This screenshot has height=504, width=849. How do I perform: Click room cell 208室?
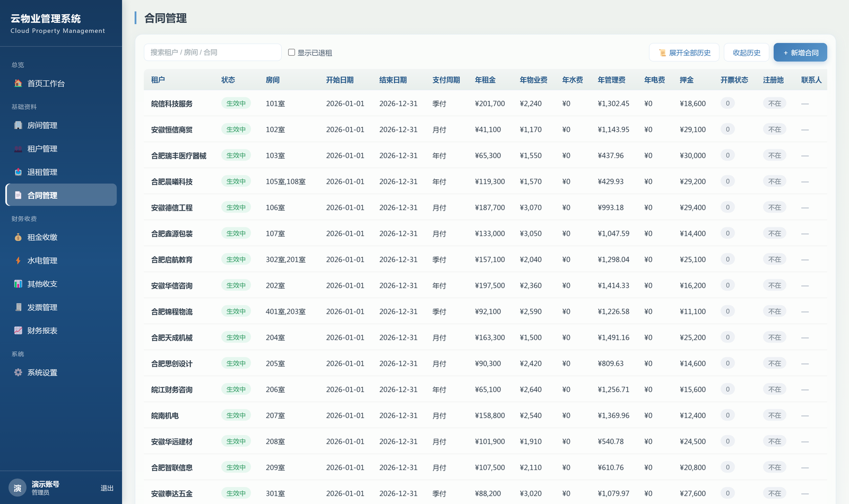[x=275, y=442]
